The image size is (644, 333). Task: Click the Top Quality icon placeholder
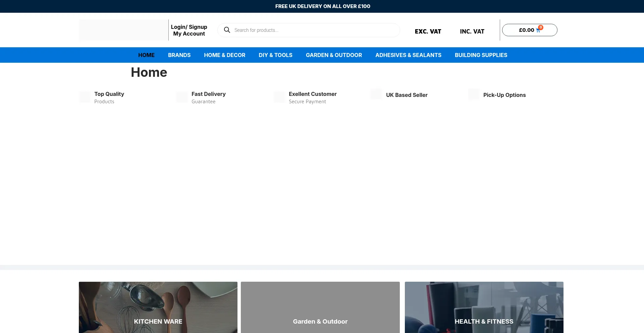pyautogui.click(x=85, y=97)
